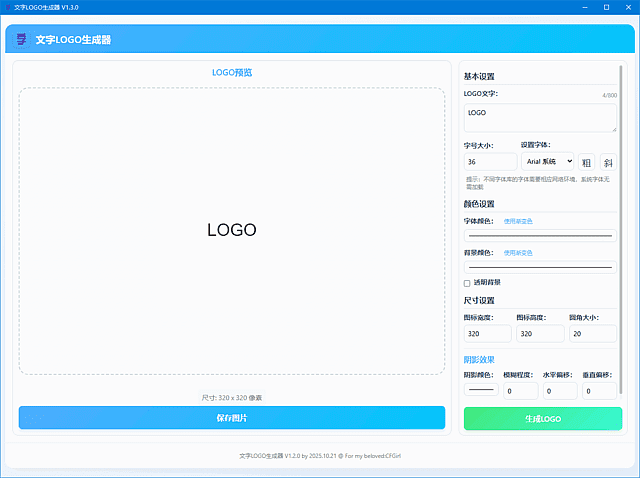
Task: Click the app logo icon in header
Action: coord(21,40)
